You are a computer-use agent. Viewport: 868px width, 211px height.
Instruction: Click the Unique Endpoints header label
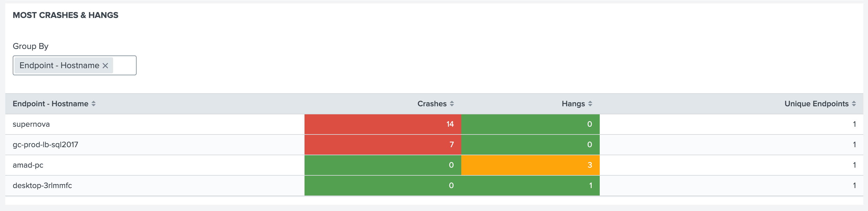click(816, 104)
